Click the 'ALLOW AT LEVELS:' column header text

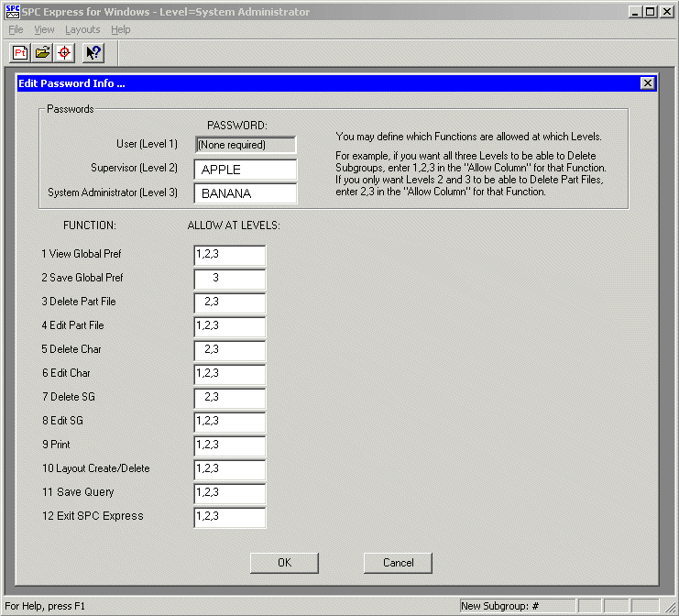coord(234,225)
